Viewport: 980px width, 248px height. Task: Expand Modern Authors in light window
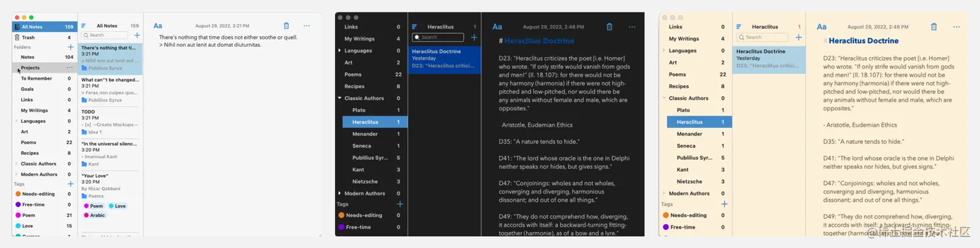click(x=17, y=175)
